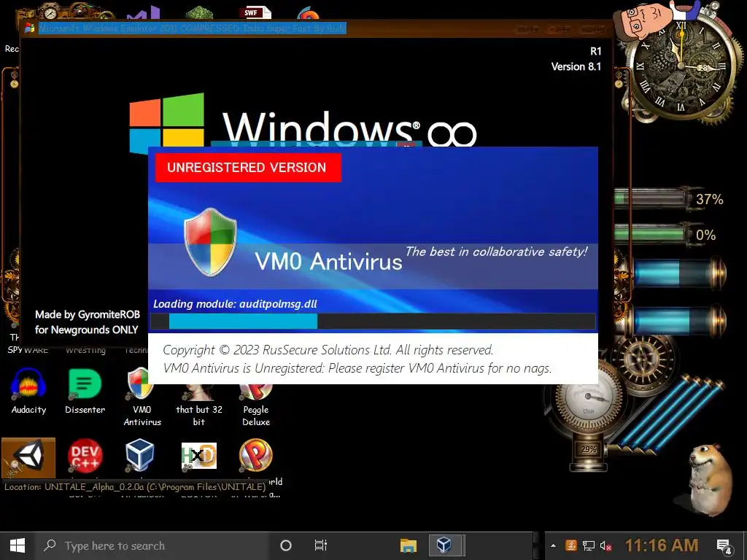
Task: Click the muted speaker tray icon
Action: 605,545
